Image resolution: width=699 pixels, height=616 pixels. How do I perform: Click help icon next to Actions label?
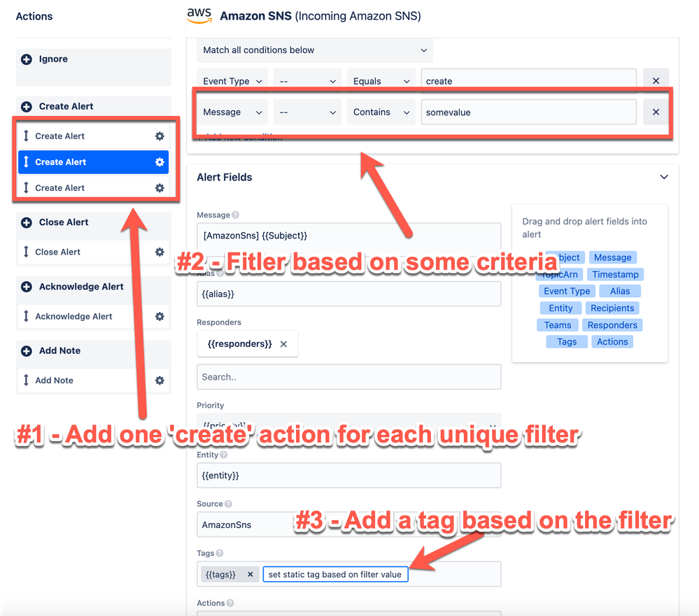230,603
